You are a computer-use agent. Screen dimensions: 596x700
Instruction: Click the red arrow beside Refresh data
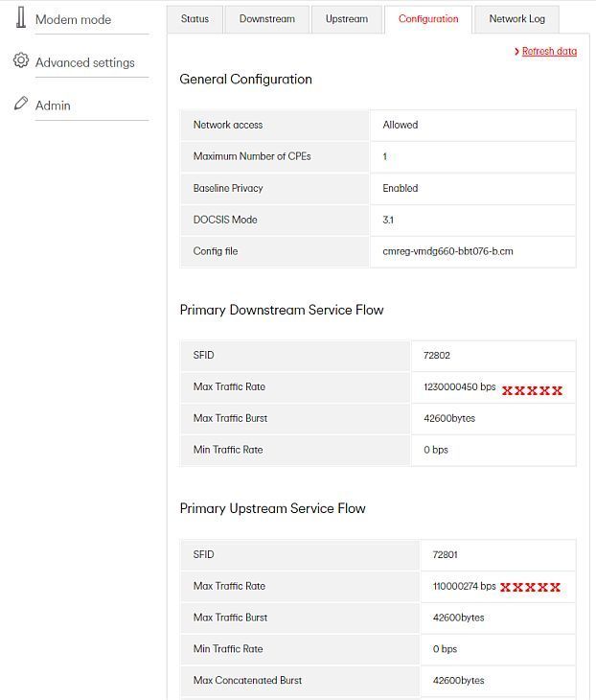(x=516, y=52)
